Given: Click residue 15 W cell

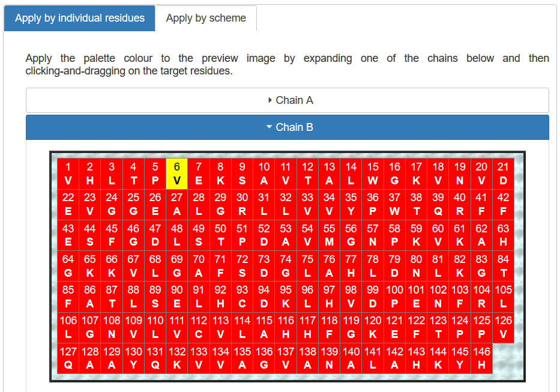Looking at the screenshot, I should (x=373, y=173).
